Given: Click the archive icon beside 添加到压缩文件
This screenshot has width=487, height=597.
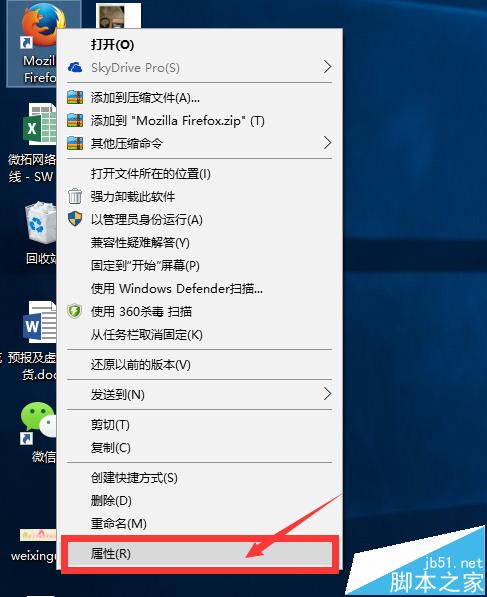Looking at the screenshot, I should click(75, 97).
